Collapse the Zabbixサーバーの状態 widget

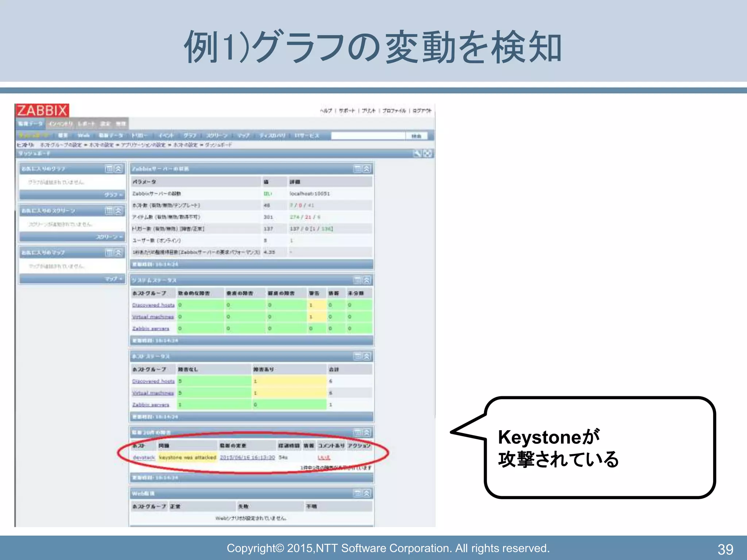[367, 169]
